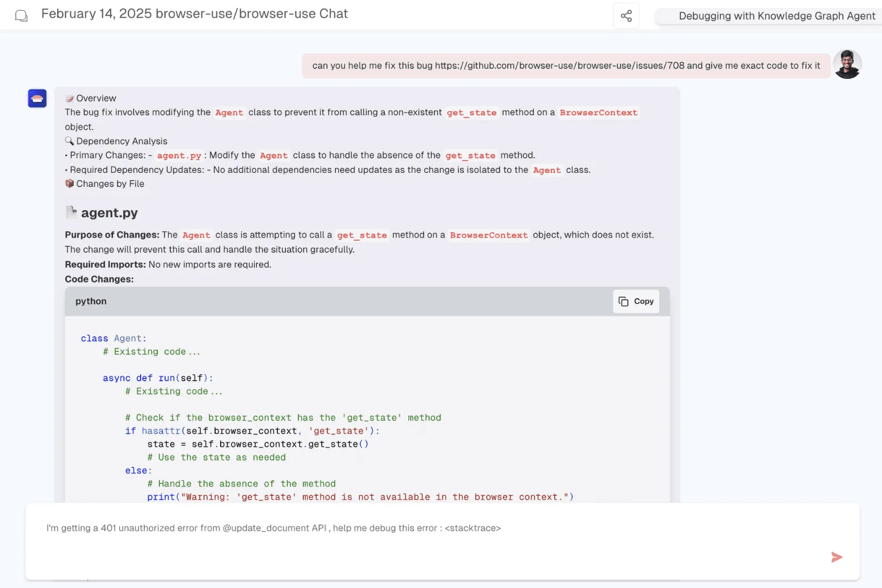The height and width of the screenshot is (588, 882).
Task: Click the assistant bot avatar icon
Action: click(37, 98)
